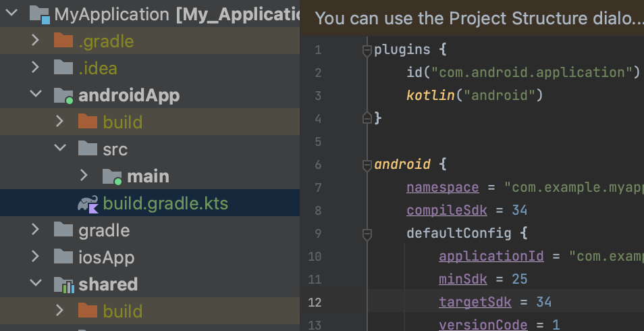Viewport: 644px width, 331px height.
Task: Select the shared module tree item
Action: tap(150, 284)
